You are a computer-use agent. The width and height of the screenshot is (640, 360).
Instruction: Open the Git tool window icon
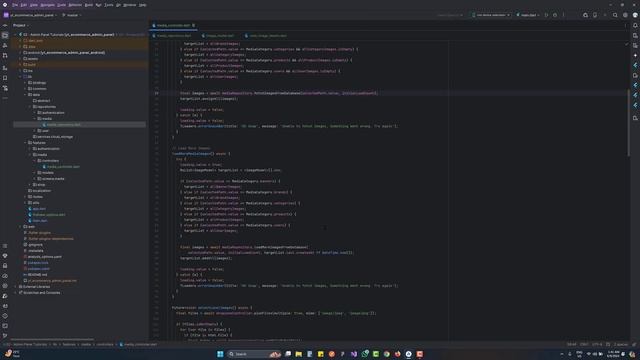[5, 336]
